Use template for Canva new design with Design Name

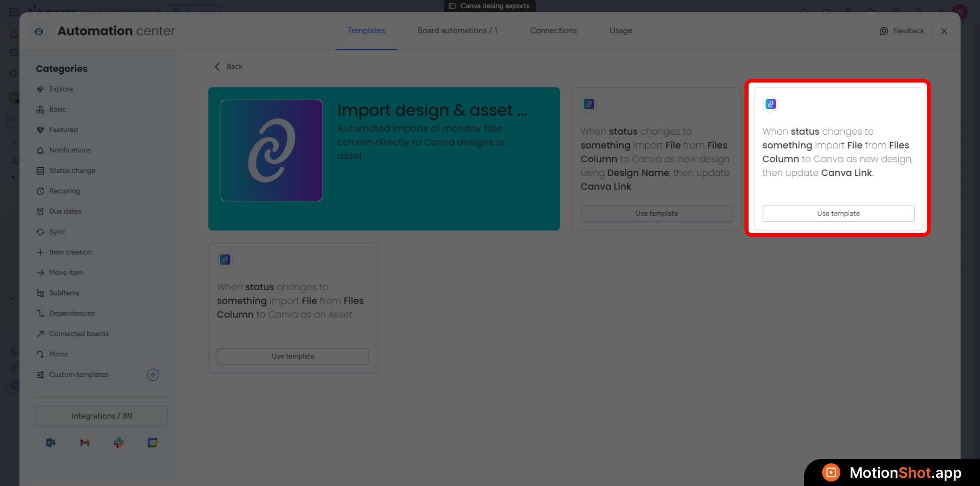(x=657, y=214)
